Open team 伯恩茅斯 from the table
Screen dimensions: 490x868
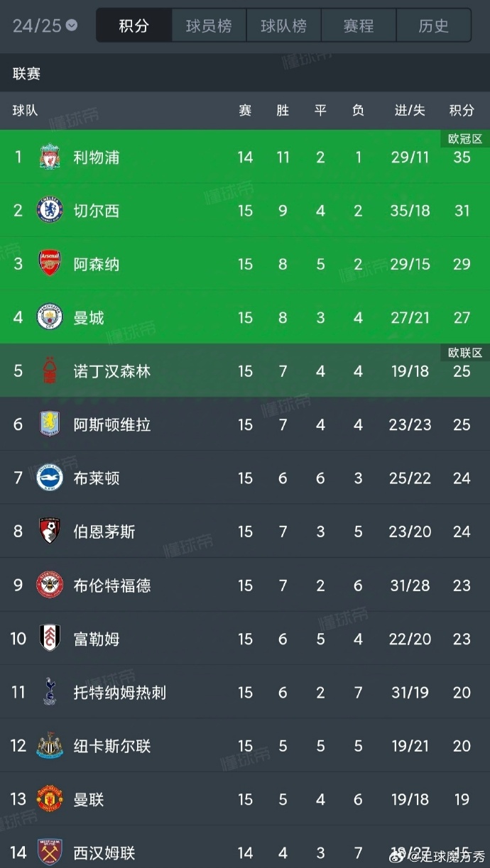point(104,532)
